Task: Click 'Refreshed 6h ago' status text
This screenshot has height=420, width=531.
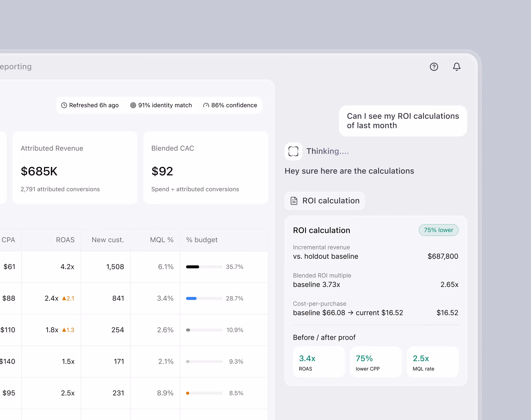Action: pyautogui.click(x=94, y=105)
